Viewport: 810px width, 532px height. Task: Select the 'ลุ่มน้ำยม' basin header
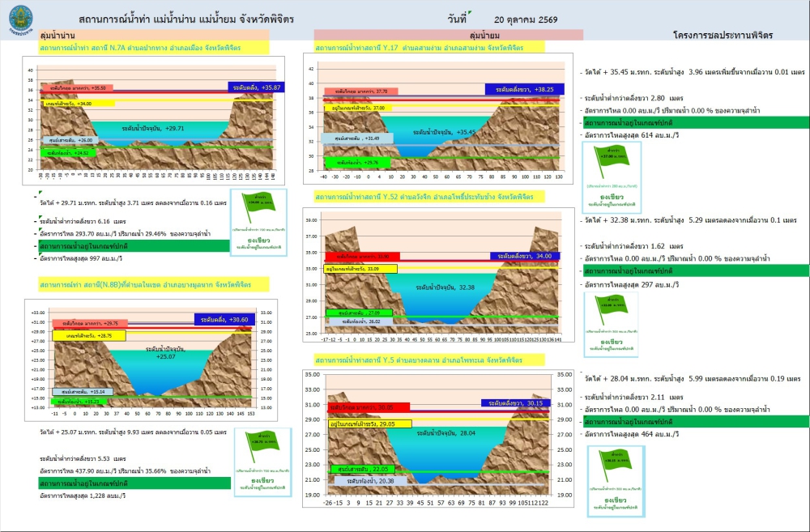449,35
